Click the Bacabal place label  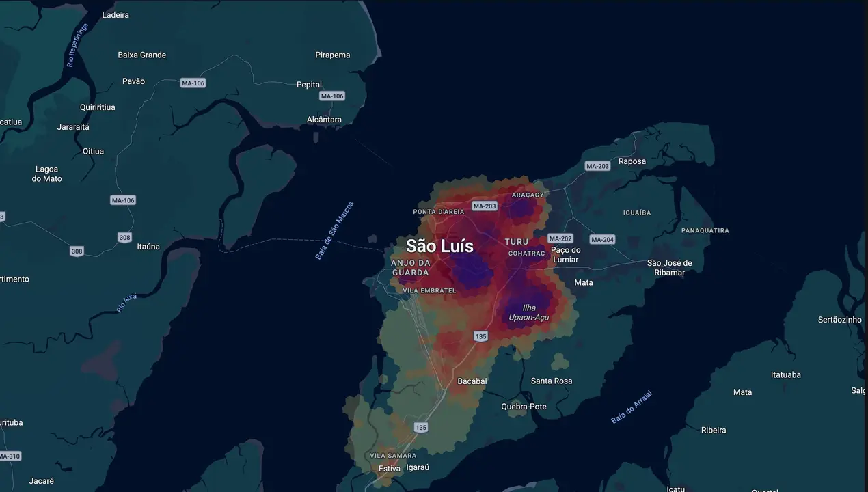tap(472, 381)
